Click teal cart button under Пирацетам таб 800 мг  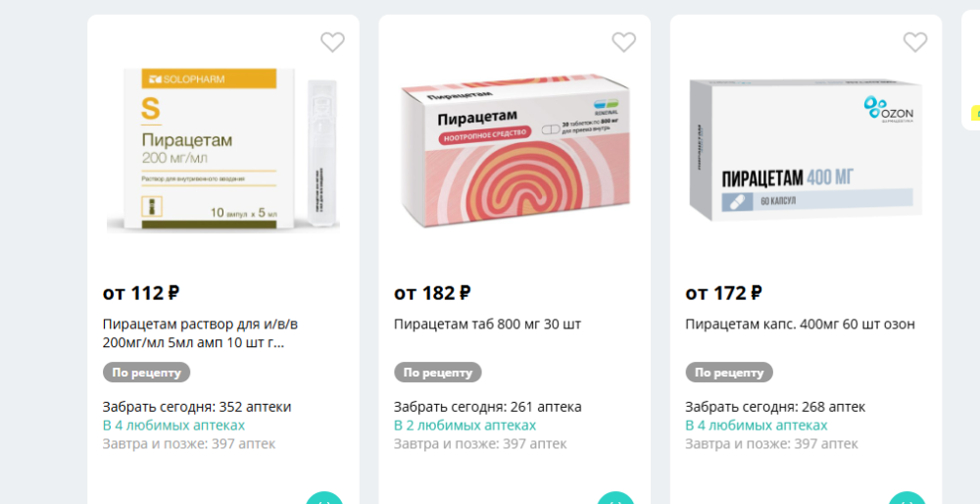click(615, 499)
